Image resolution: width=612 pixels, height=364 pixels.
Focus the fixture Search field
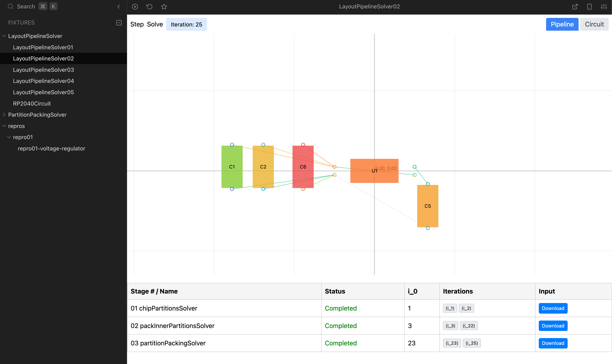coord(26,7)
